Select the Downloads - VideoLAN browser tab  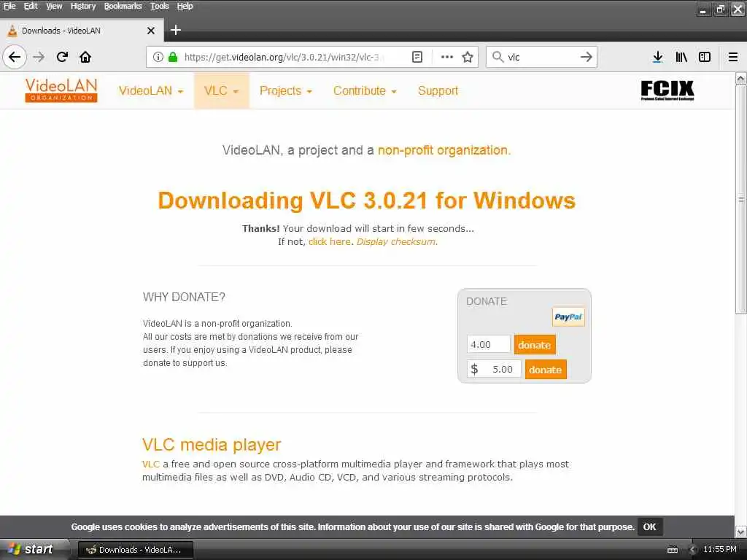tap(82, 31)
